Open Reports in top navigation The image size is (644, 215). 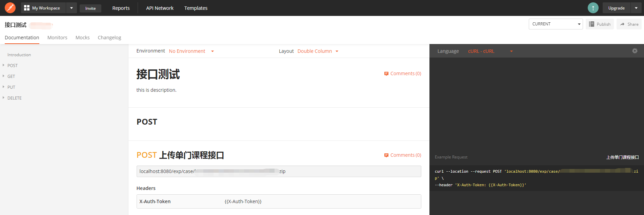coord(121,8)
